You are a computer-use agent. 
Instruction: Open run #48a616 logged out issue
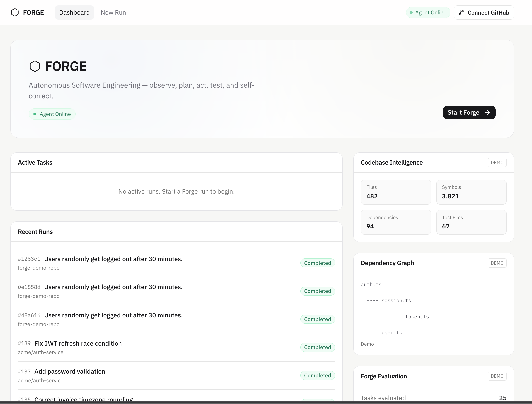click(x=176, y=319)
